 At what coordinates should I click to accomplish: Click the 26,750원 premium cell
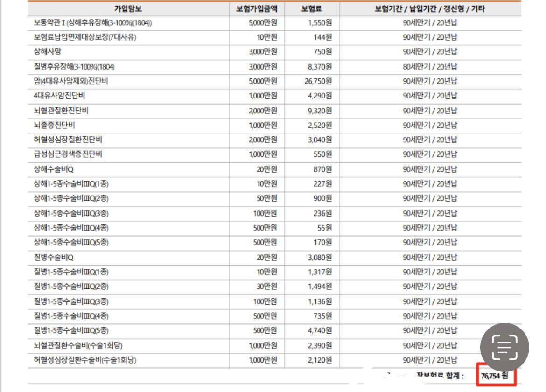318,81
